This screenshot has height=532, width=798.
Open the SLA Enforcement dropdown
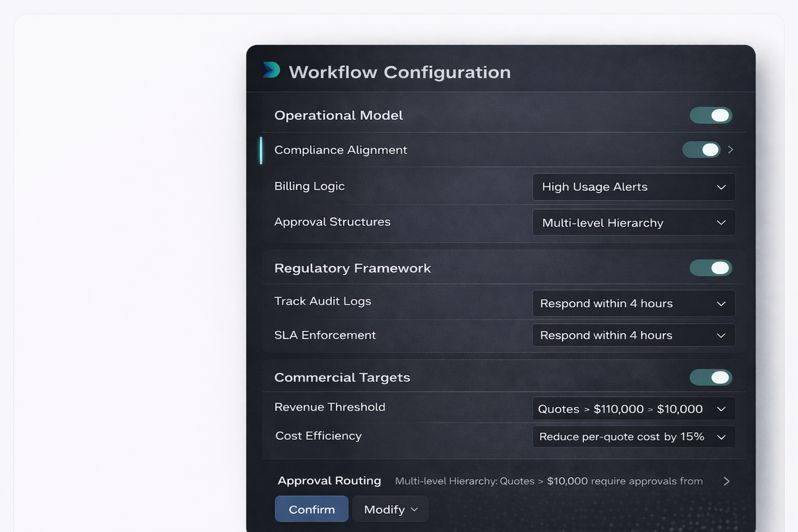pos(633,336)
